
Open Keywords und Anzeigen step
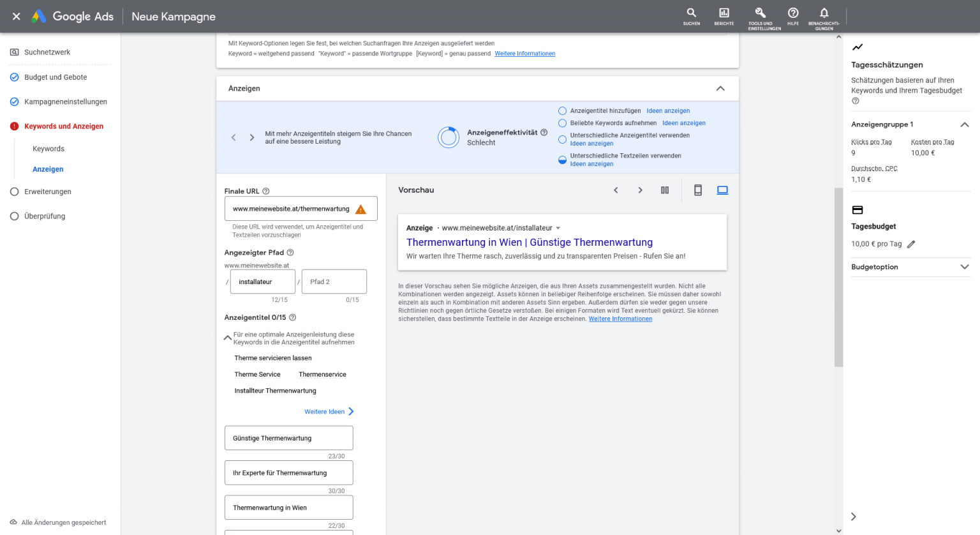click(64, 126)
